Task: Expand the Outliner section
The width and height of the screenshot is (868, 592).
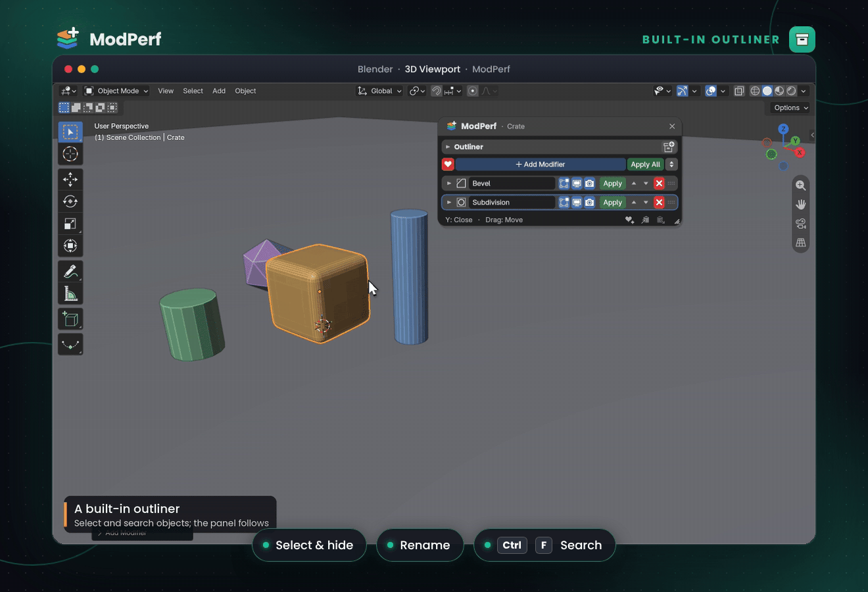Action: (x=448, y=147)
